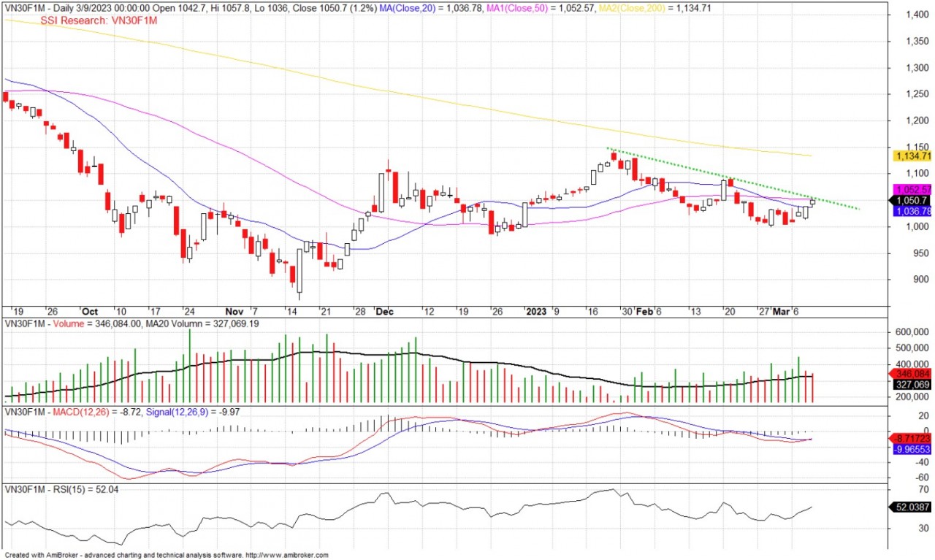The width and height of the screenshot is (935, 560).
Task: Click the black 1,050.7 last price tag
Action: pyautogui.click(x=912, y=200)
